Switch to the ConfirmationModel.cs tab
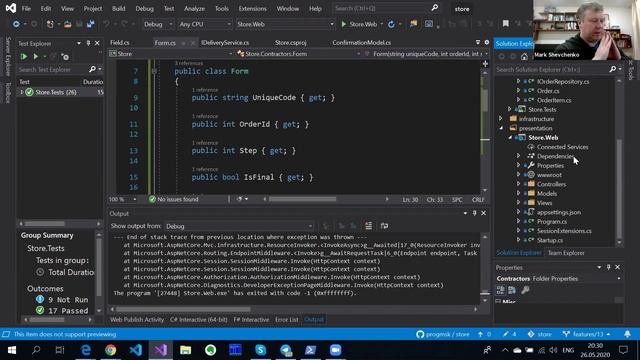This screenshot has width=640, height=360. tap(362, 42)
